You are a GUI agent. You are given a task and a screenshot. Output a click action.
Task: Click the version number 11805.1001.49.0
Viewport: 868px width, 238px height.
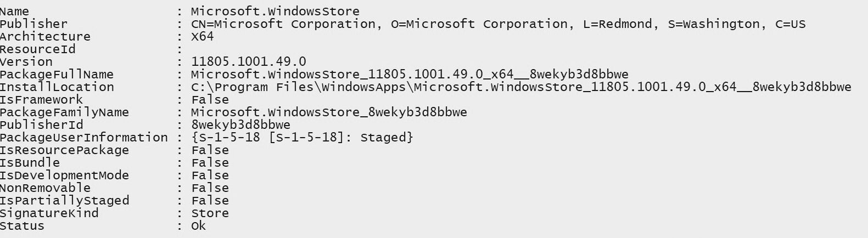click(x=248, y=62)
